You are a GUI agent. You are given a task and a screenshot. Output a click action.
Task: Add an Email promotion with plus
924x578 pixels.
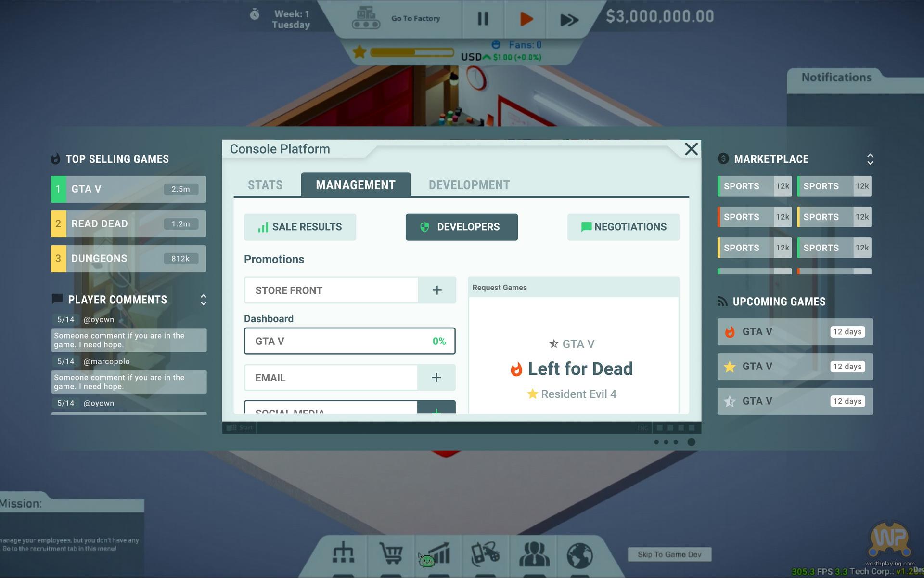point(436,378)
